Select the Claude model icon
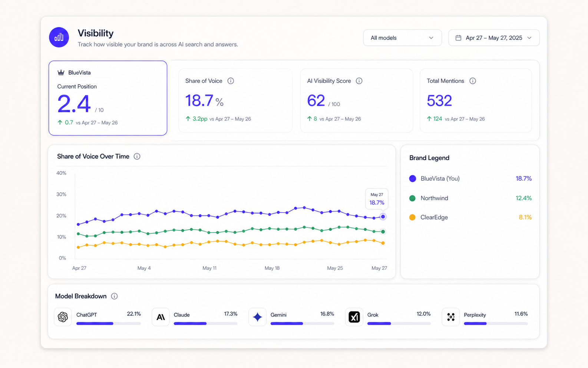This screenshot has height=368, width=588. click(161, 317)
